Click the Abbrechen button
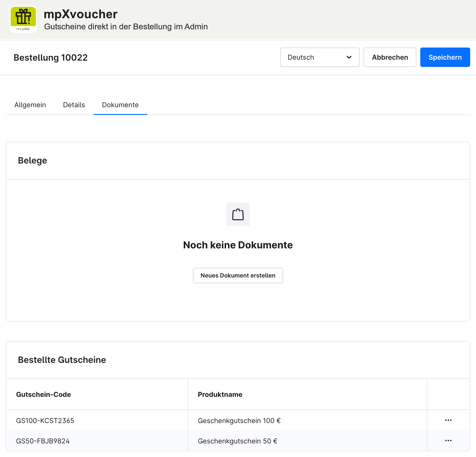 [390, 57]
